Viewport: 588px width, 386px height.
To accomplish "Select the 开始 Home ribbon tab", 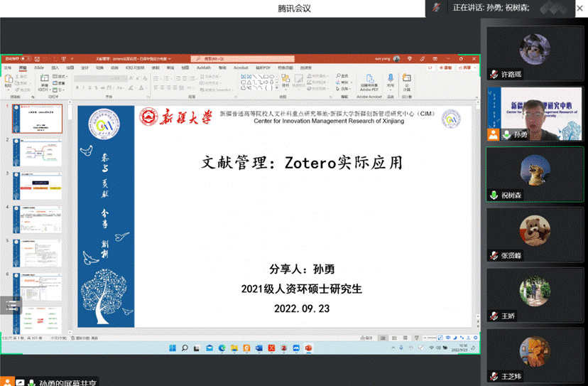I will pos(23,68).
